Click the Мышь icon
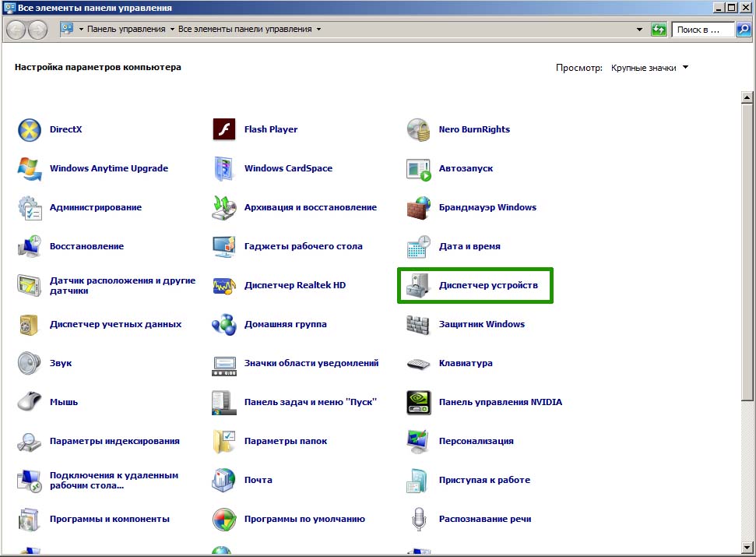This screenshot has width=756, height=557. pos(30,402)
